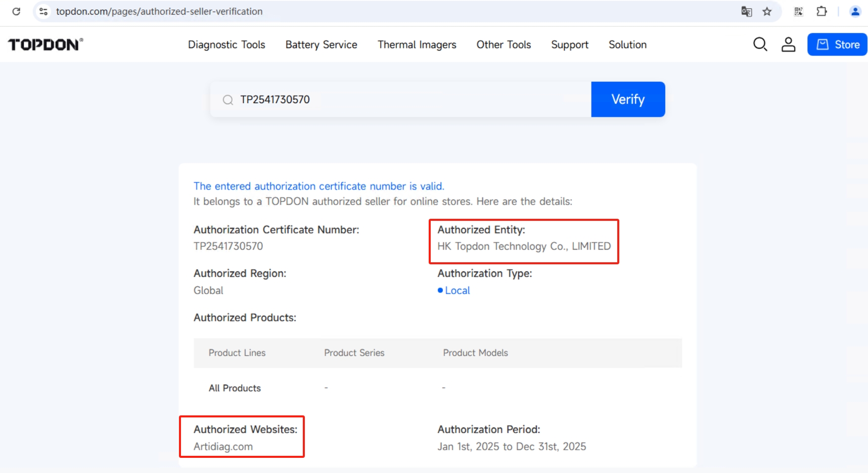Click the magnifier icon inside verification field

click(x=228, y=100)
